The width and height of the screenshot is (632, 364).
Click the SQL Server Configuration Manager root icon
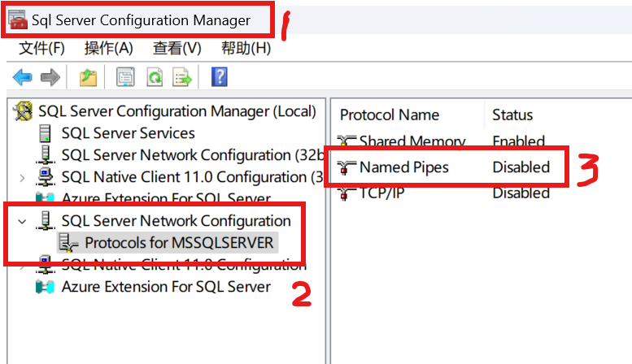point(23,111)
